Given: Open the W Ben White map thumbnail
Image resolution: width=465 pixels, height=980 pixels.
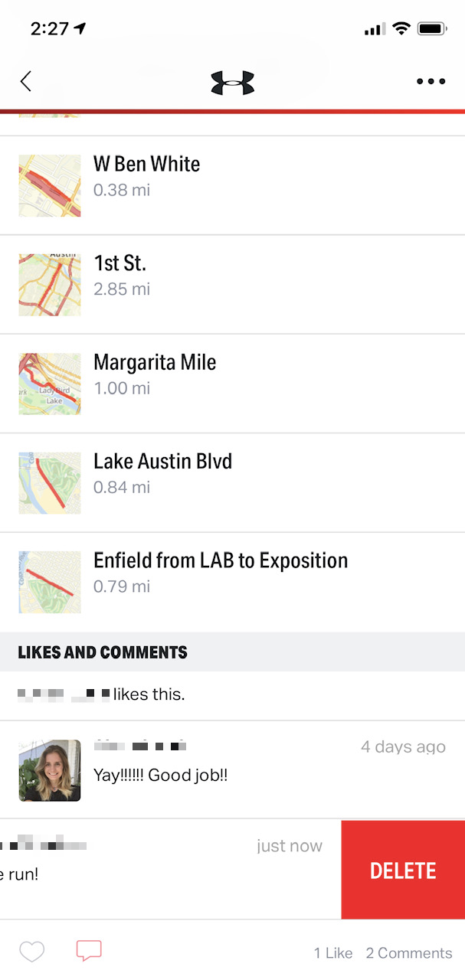Looking at the screenshot, I should tap(50, 186).
